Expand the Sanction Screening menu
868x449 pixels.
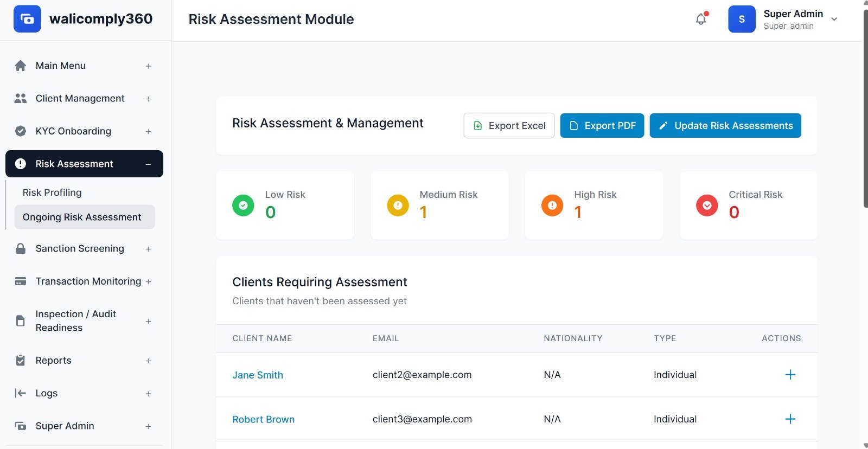tap(148, 249)
